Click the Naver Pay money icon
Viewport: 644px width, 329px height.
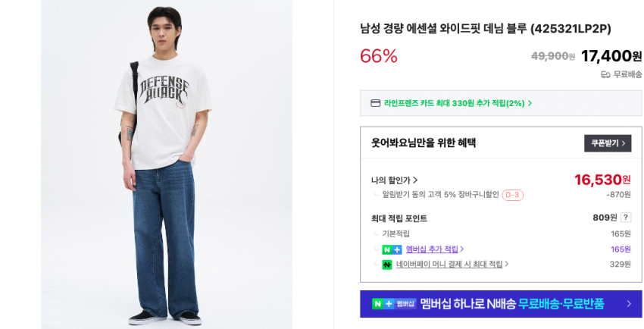[387, 265]
